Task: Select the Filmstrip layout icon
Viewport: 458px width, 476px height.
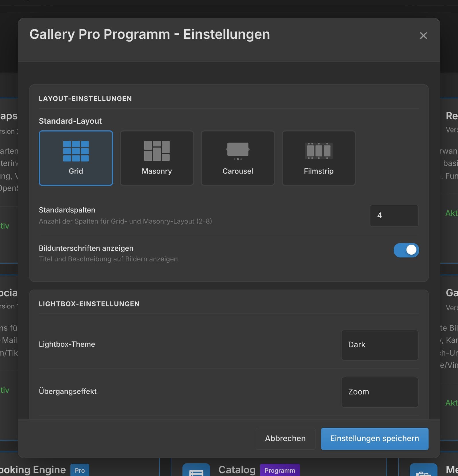Action: click(319, 151)
